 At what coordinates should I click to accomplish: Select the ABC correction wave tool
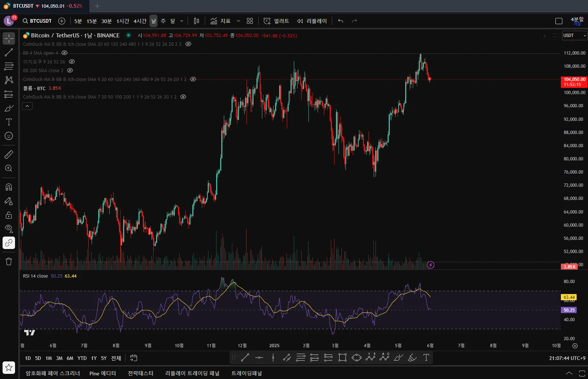(384, 358)
